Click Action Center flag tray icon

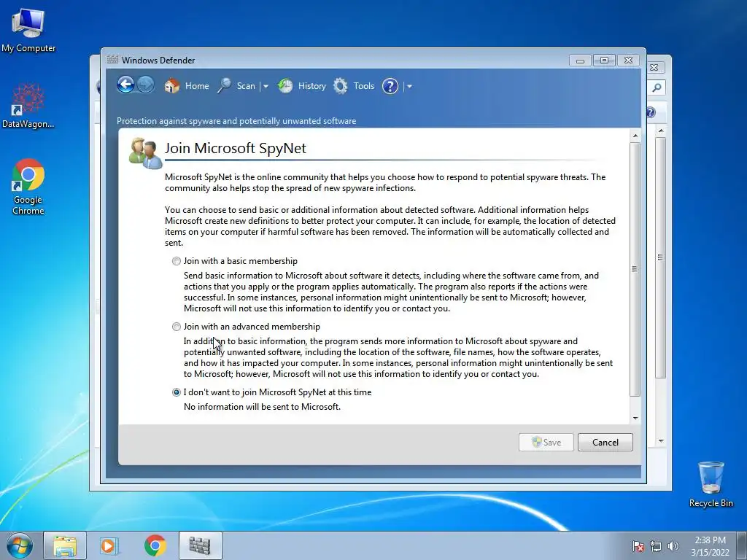[638, 546]
